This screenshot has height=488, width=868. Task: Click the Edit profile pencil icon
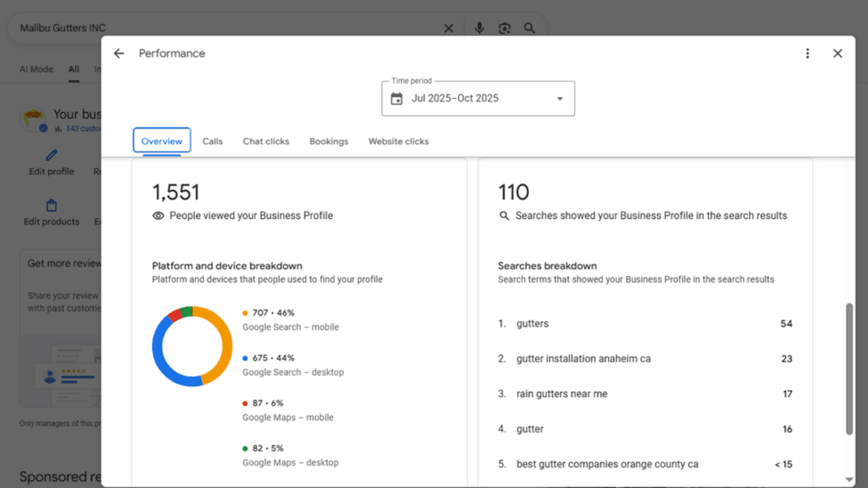tap(52, 156)
